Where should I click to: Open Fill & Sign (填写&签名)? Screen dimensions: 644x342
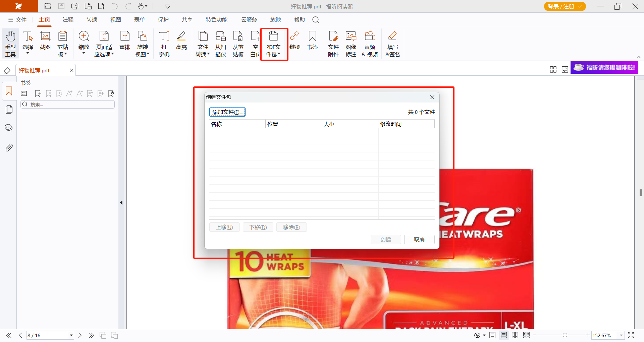tap(392, 44)
